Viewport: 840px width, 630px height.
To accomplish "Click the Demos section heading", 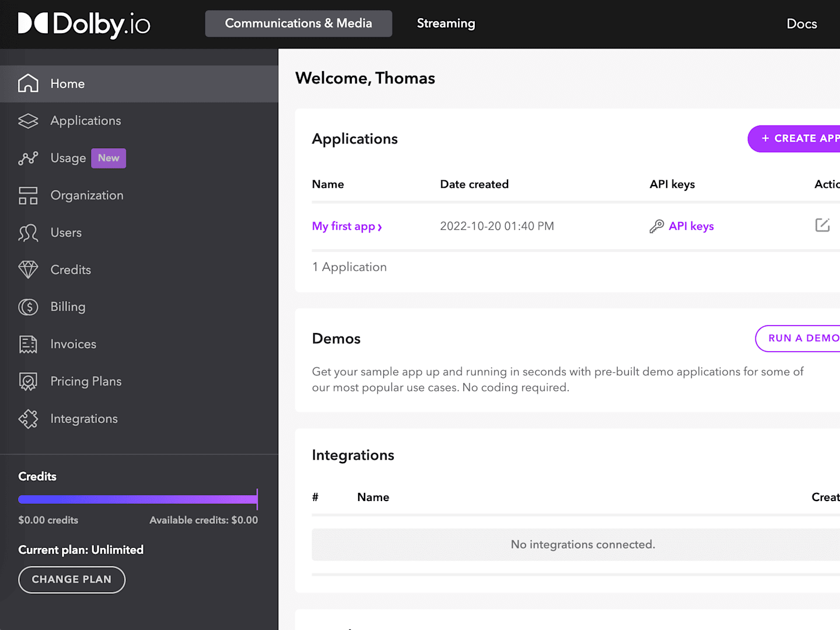I will point(337,339).
